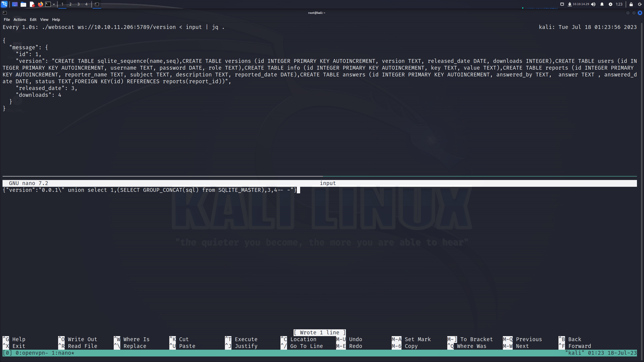The width and height of the screenshot is (644, 362).
Task: Select the terminal window button in the taskbar
Action: (x=97, y=4)
